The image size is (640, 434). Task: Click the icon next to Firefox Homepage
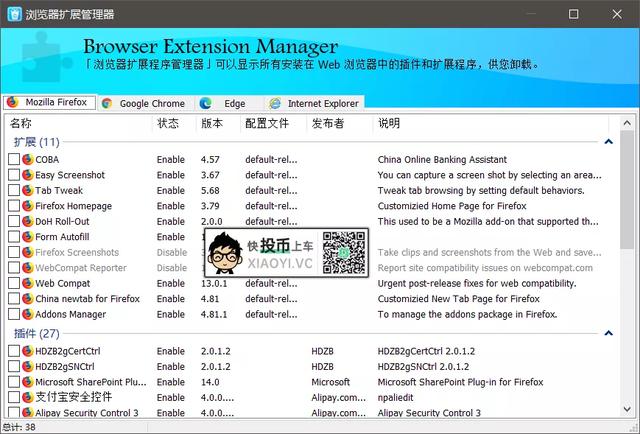(28, 206)
